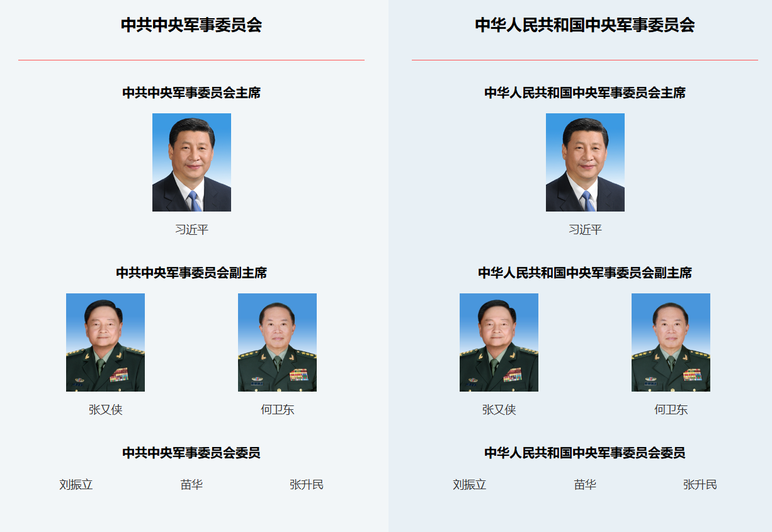The image size is (772, 532).
Task: Select 刘振立 under 中共中央军事委员会委员
Action: pyautogui.click(x=76, y=485)
